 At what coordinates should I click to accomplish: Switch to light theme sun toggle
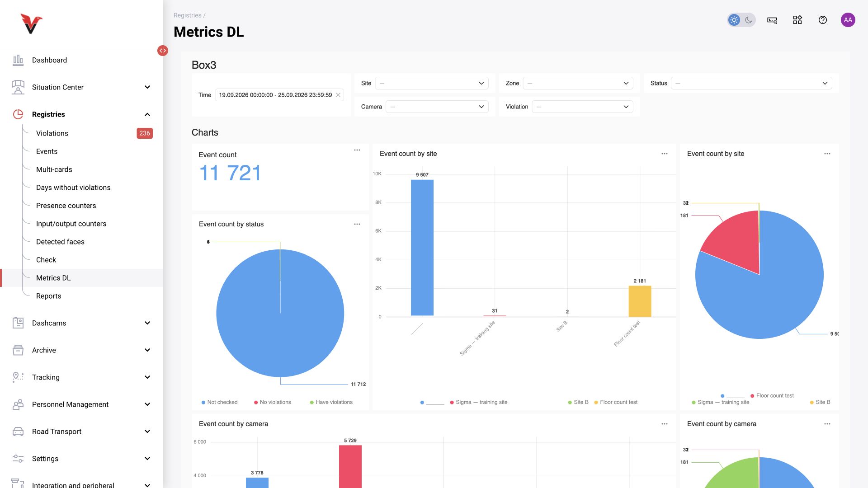click(734, 20)
